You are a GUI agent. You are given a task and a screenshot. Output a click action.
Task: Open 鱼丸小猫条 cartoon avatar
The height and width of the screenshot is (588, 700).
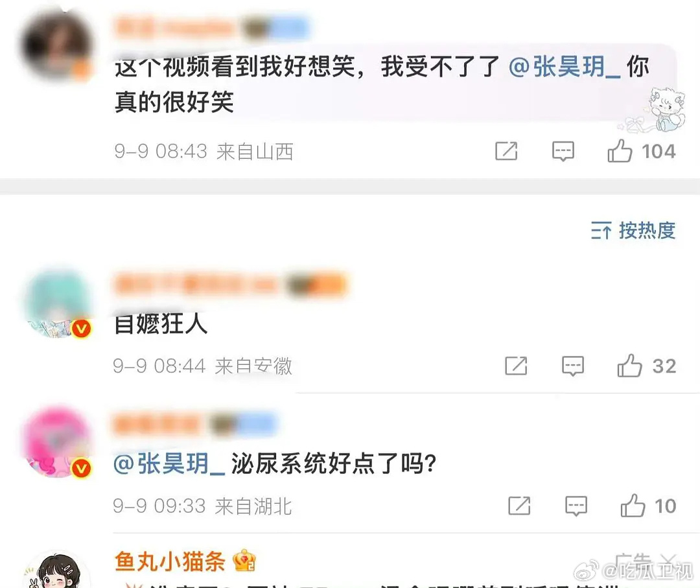[x=57, y=570]
